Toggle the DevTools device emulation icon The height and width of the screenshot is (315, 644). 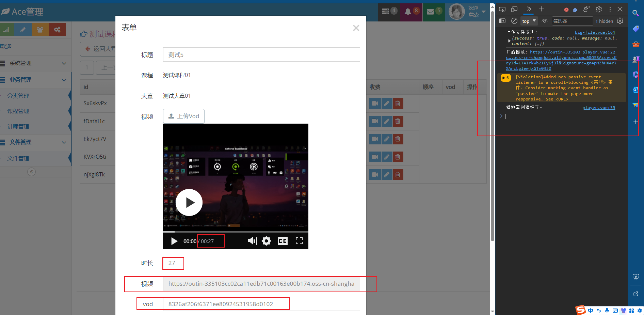(514, 10)
